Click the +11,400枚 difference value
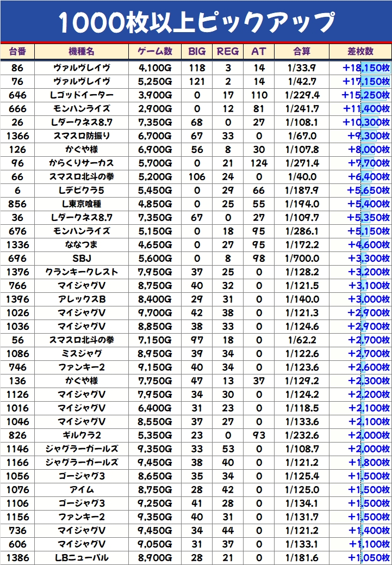Viewport: 392px width, 565px height. (366, 108)
